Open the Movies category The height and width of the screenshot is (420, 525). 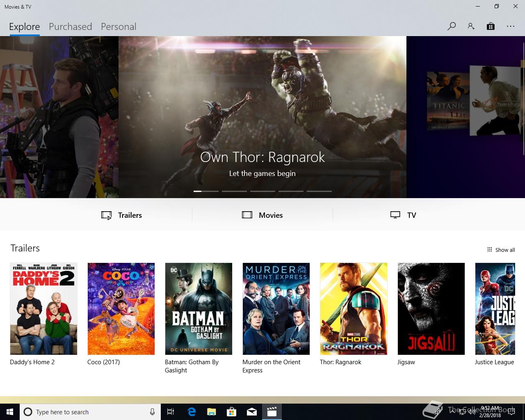click(x=262, y=215)
